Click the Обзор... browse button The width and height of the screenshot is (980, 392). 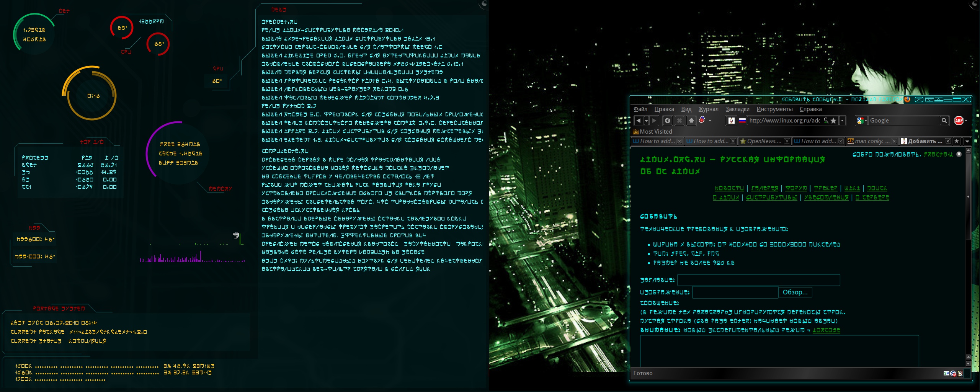795,292
